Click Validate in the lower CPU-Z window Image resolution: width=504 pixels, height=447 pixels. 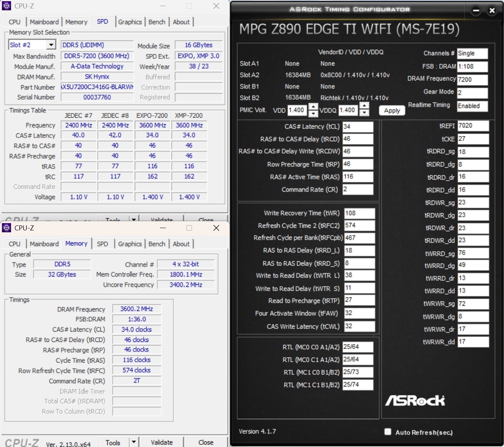tap(162, 442)
